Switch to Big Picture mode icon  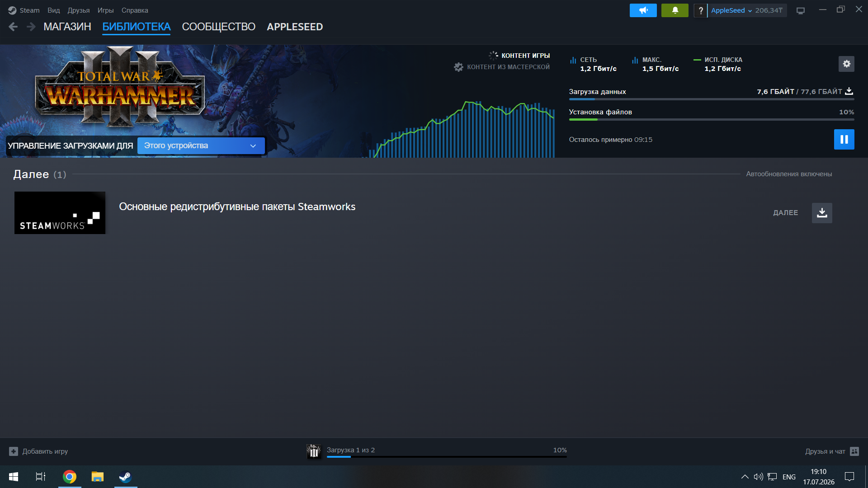[801, 10]
